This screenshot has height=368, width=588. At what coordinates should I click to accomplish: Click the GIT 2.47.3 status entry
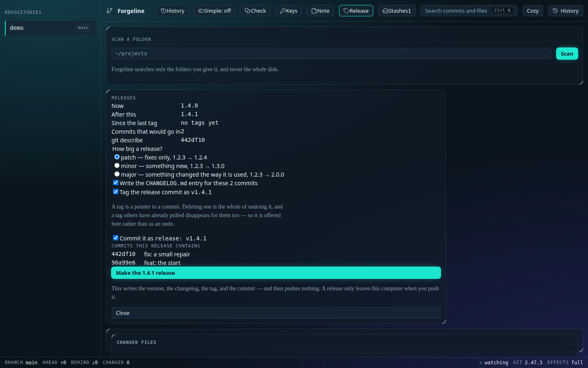[528, 363]
